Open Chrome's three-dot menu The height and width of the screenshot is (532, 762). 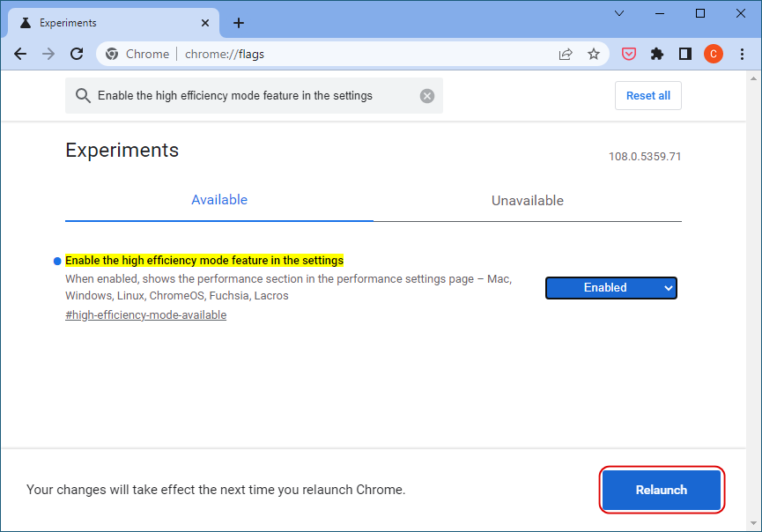742,54
